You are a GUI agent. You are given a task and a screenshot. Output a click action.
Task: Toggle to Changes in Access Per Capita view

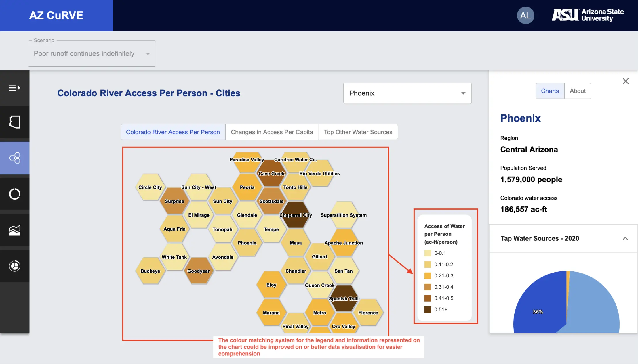coord(271,132)
